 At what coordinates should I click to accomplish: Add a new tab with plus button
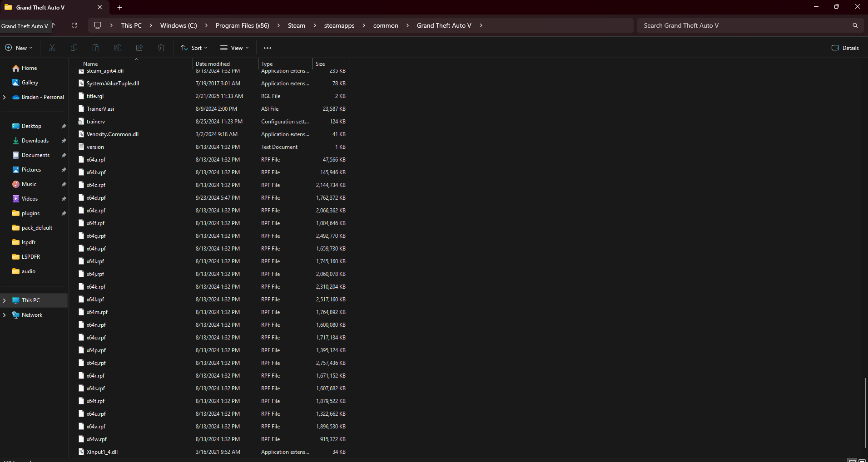120,7
